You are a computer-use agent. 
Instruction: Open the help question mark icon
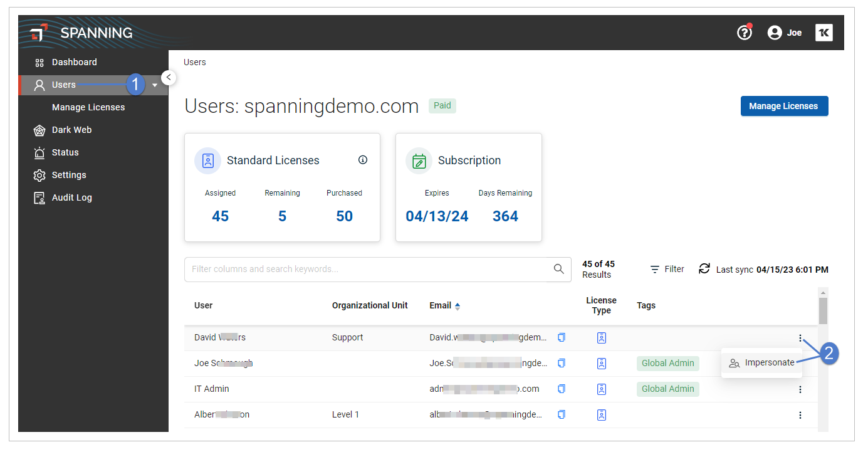click(x=744, y=33)
